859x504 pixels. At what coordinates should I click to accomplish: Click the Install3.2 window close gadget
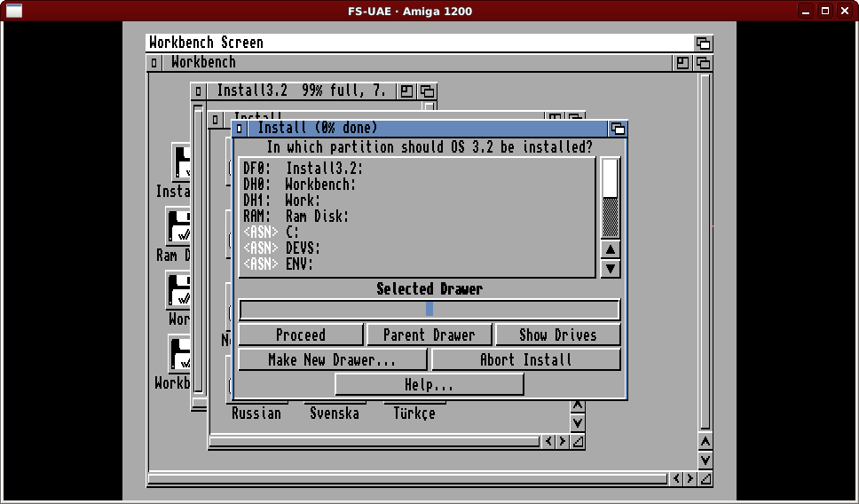[198, 91]
